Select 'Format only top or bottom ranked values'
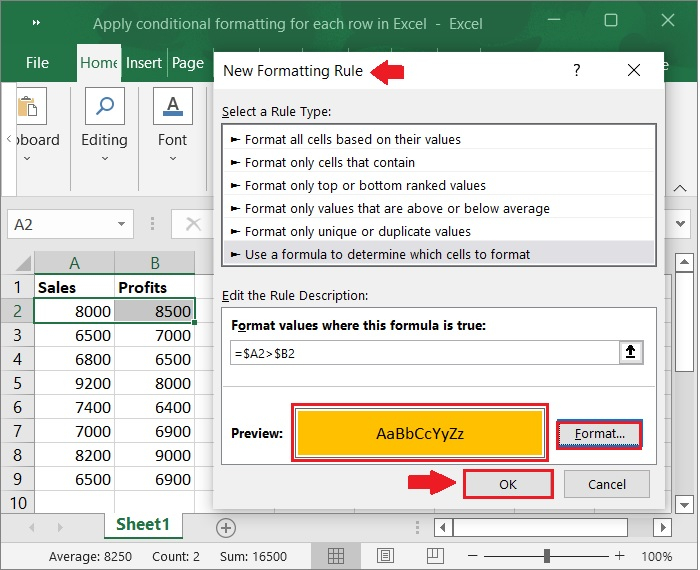 tap(439, 185)
